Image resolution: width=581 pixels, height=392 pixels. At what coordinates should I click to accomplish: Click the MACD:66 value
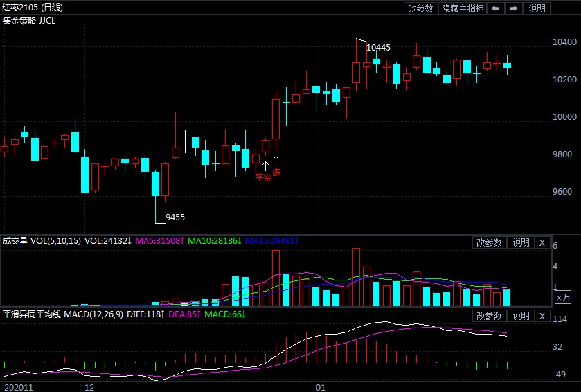click(x=225, y=314)
